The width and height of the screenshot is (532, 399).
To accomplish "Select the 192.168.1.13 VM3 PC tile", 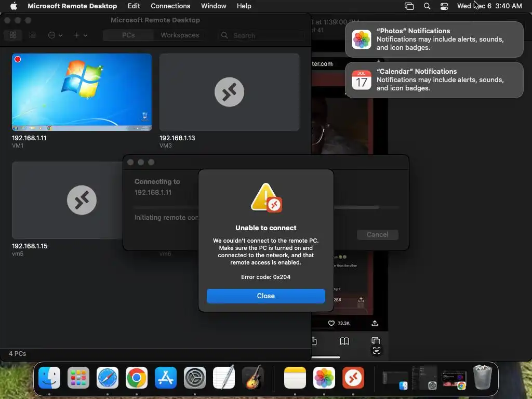I will (229, 92).
